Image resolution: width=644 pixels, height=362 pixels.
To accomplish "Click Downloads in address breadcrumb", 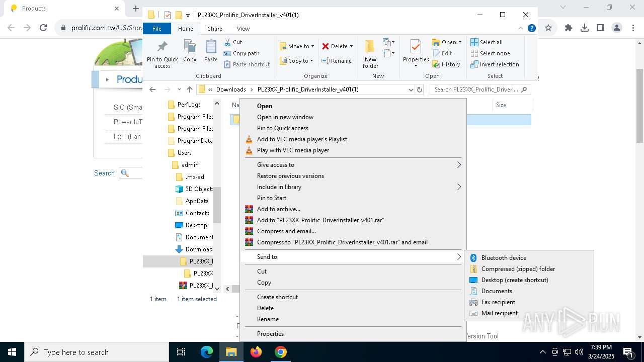I will 231,89.
